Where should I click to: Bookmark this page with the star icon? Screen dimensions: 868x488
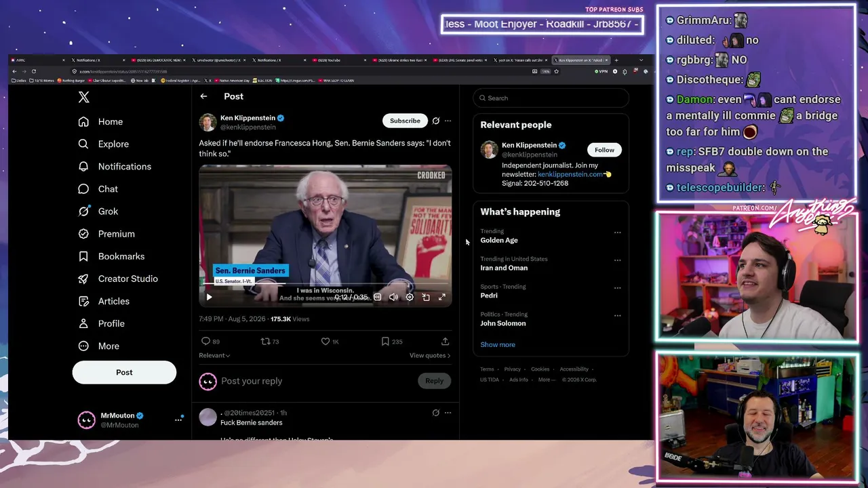coord(556,71)
